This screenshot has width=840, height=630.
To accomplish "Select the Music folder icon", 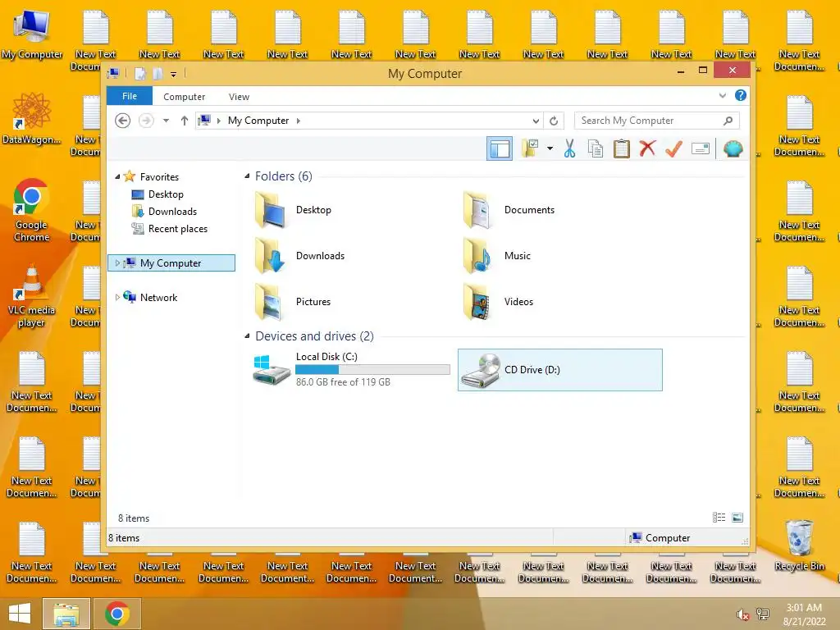I will (x=477, y=256).
